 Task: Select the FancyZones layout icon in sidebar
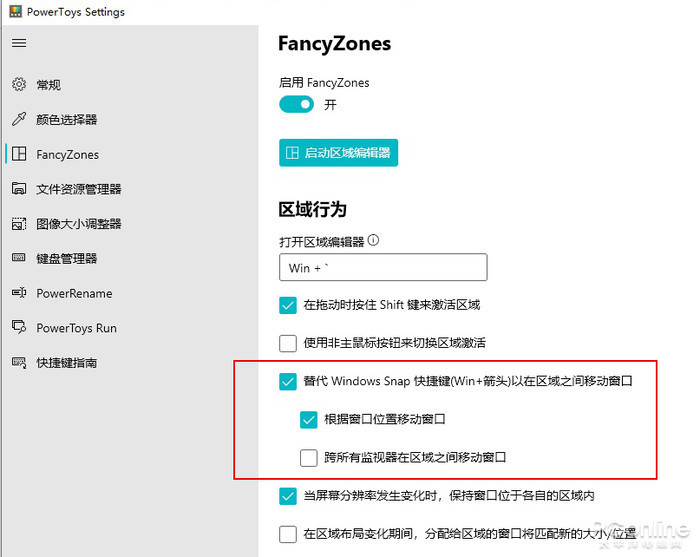[19, 154]
